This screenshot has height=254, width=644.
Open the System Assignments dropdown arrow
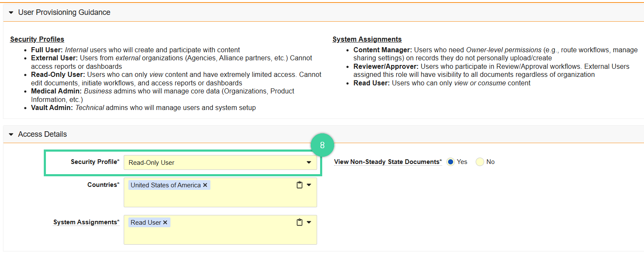[x=309, y=222]
